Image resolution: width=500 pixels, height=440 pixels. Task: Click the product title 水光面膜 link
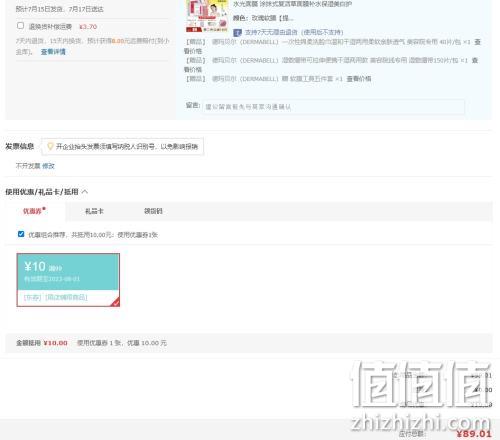coord(292,4)
